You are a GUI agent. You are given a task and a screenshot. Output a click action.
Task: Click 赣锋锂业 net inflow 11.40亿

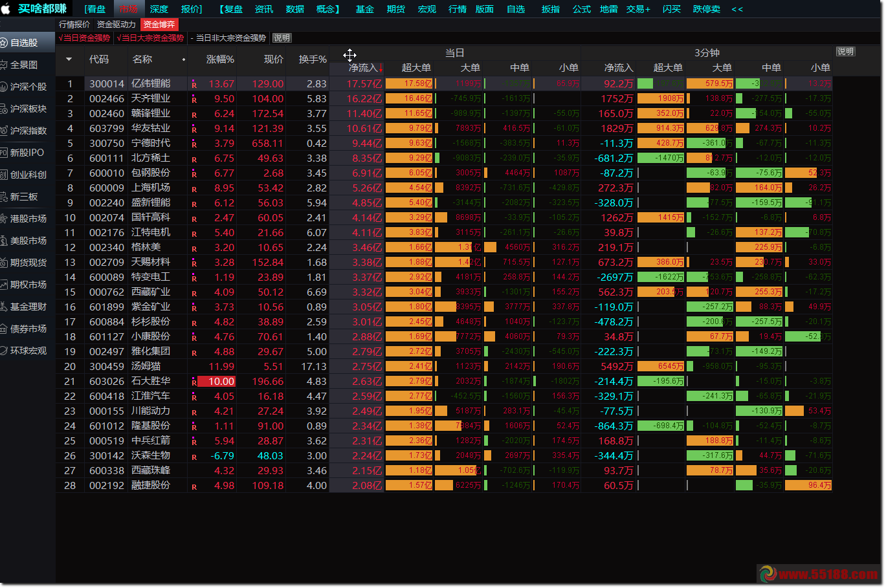point(364,113)
